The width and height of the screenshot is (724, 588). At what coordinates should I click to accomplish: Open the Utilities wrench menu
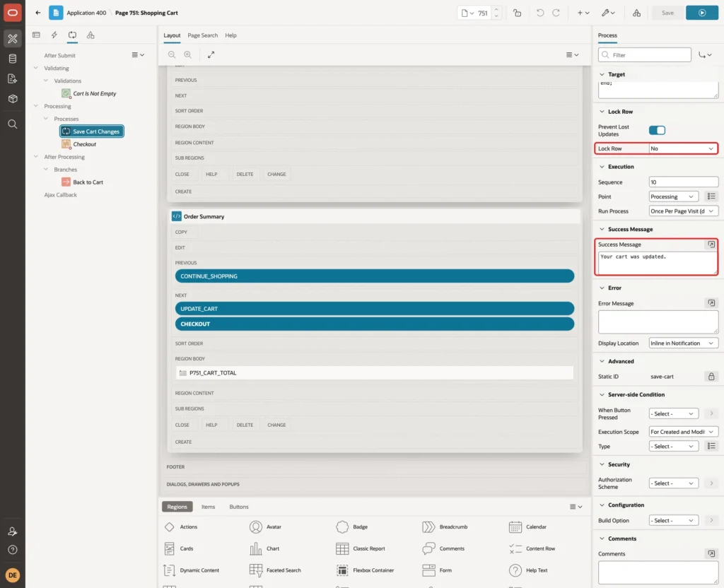[607, 13]
